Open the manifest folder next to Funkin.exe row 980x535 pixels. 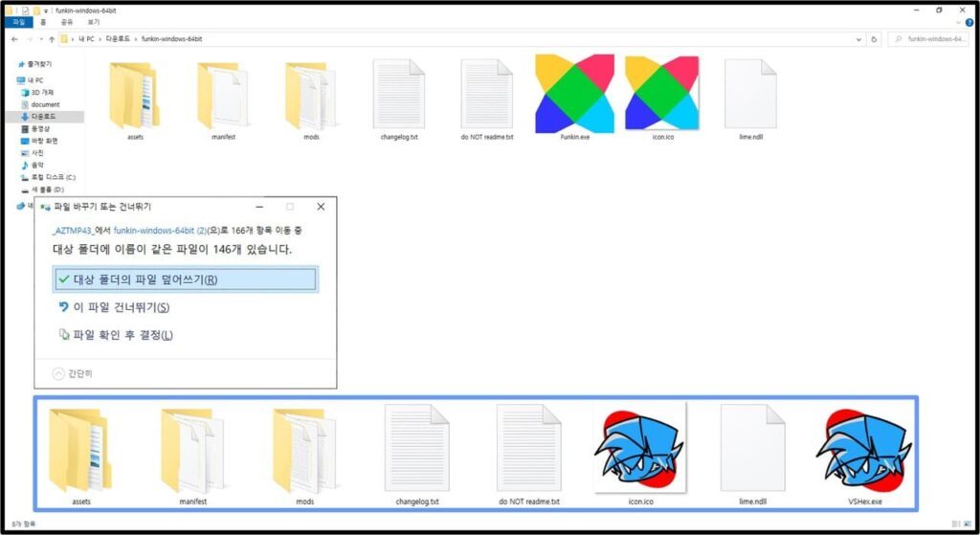222,95
